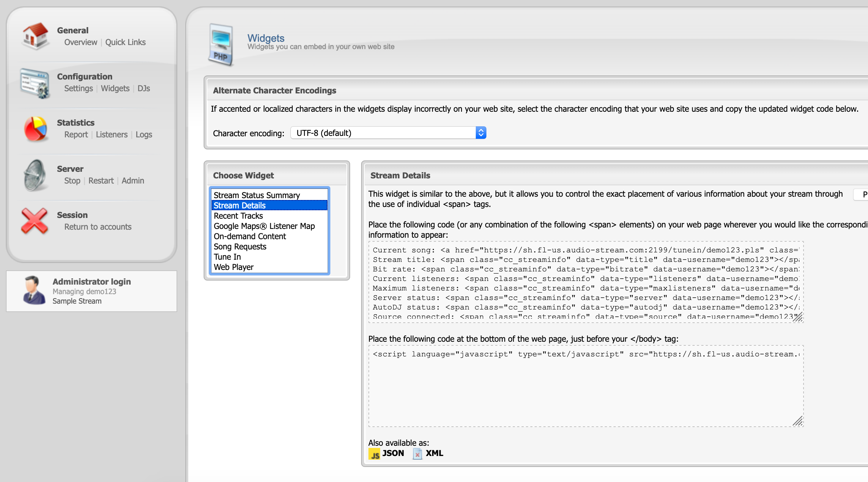Open the XML format icon
The width and height of the screenshot is (868, 482).
tap(417, 454)
